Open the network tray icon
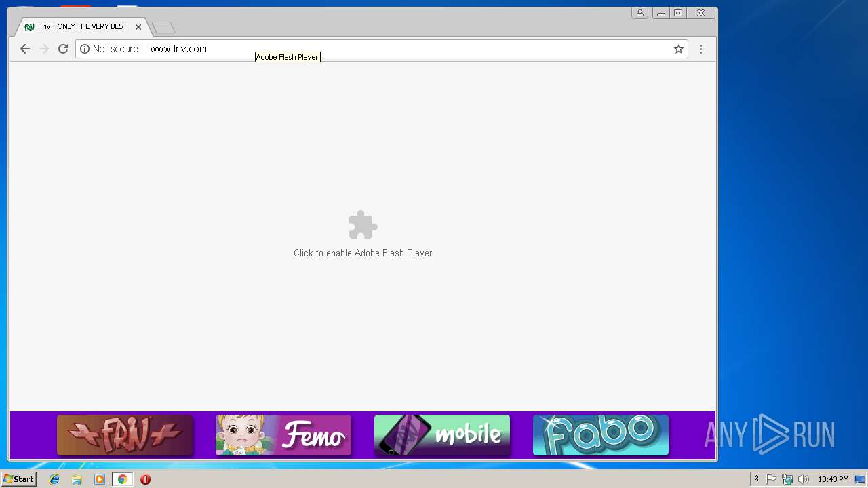The width and height of the screenshot is (868, 488). click(x=787, y=479)
